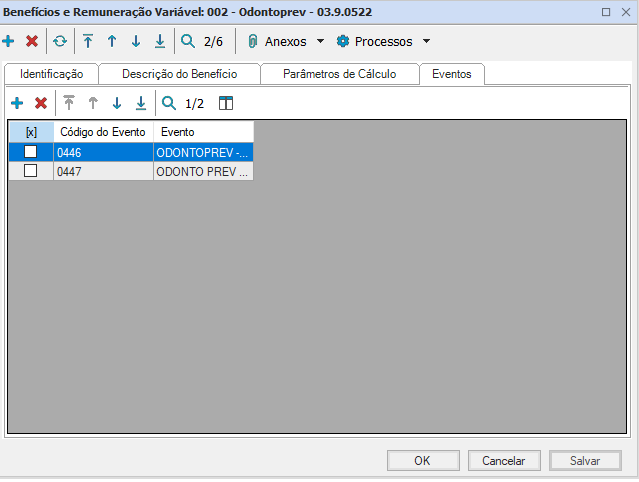Expand the Anexos dropdown arrow

pos(320,42)
